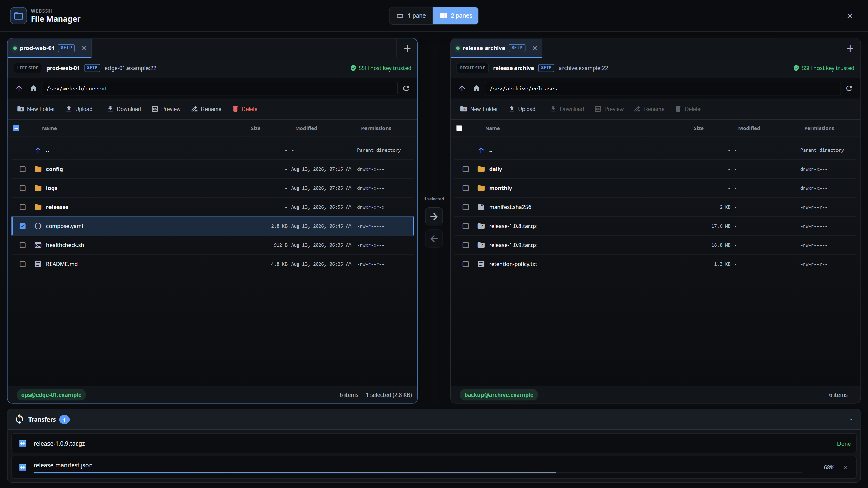Open parent directory row in the right pane
The height and width of the screenshot is (488, 868).
pos(655,150)
